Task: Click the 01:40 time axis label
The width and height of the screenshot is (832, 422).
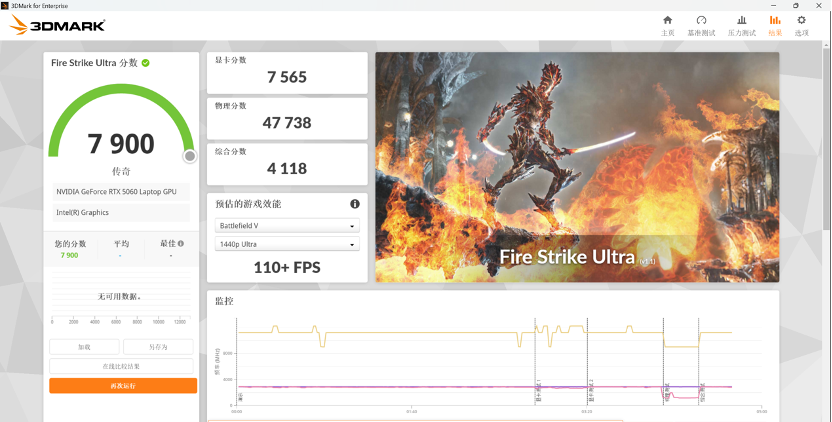Action: pos(411,412)
